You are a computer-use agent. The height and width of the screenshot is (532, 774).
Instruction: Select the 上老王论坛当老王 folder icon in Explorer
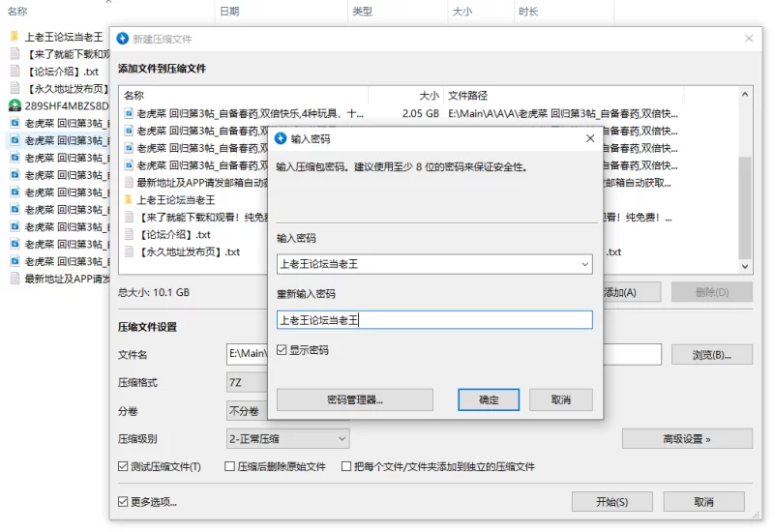15,37
